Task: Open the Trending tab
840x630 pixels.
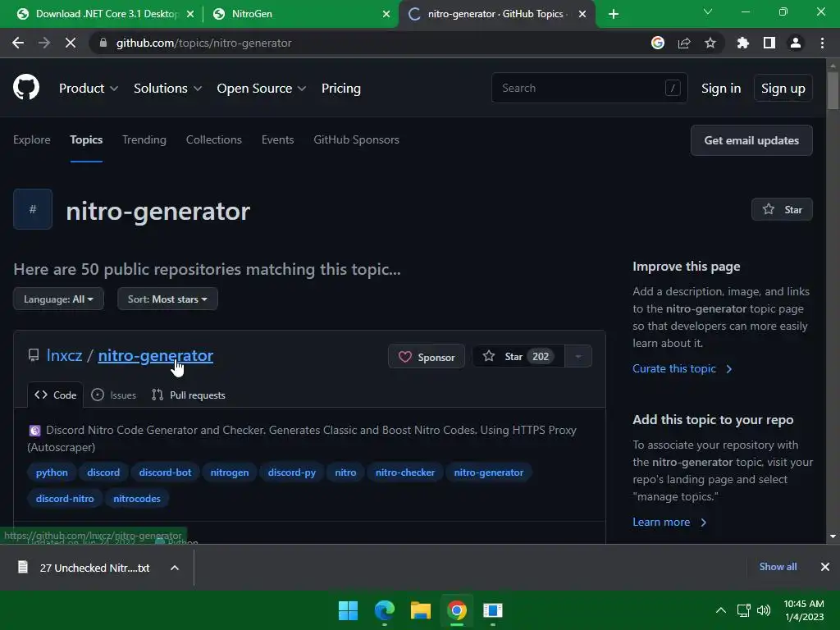Action: click(x=144, y=139)
